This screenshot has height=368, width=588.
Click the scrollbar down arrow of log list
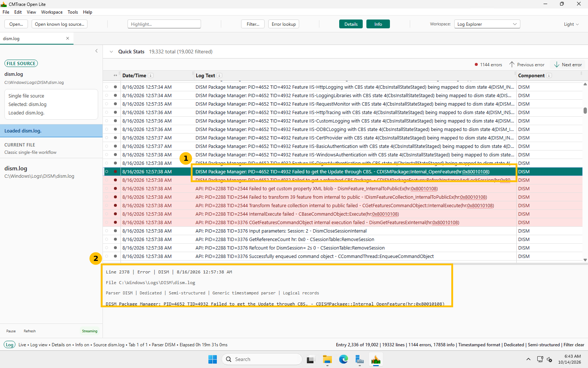tap(585, 260)
